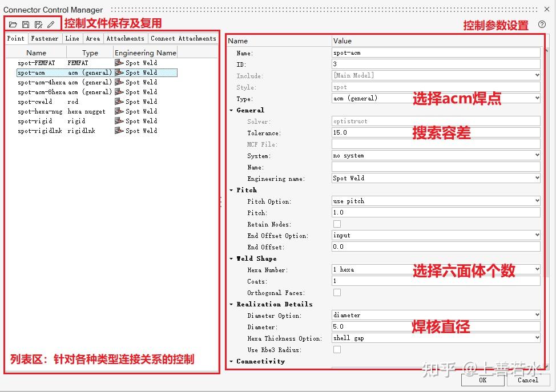Open the Attachments tab
This screenshot has width=556, height=392.
(125, 38)
